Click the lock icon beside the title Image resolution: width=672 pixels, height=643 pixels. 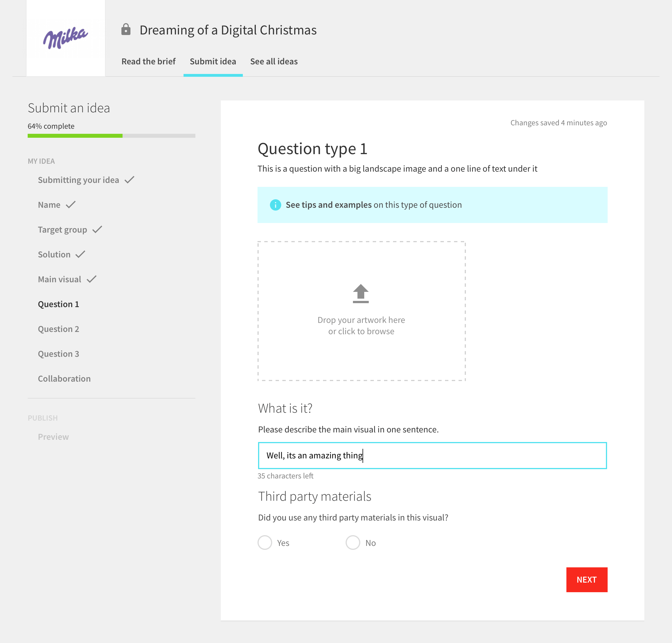pos(126,30)
